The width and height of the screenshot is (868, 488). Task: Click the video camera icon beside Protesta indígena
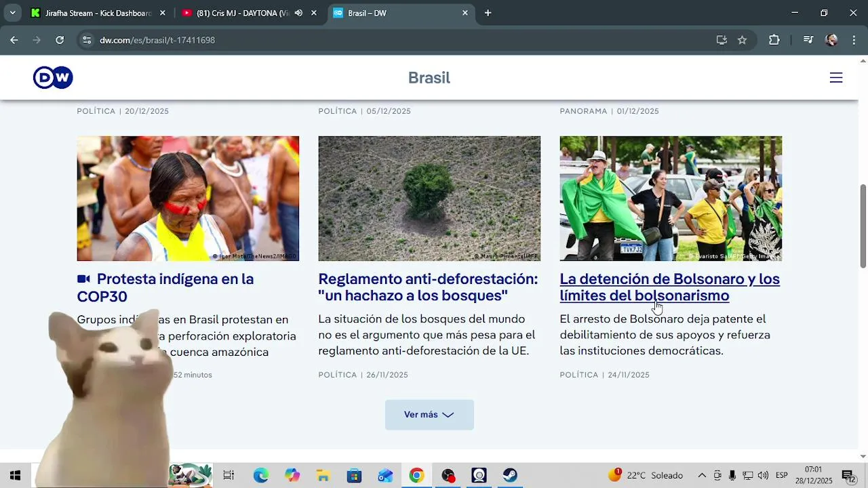(x=83, y=279)
